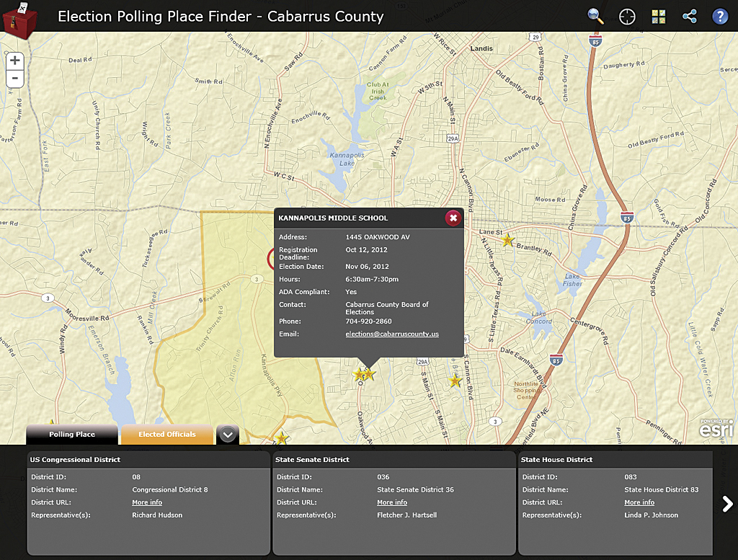Click the locate-me crosshair icon
The height and width of the screenshot is (560, 738).
click(x=627, y=17)
